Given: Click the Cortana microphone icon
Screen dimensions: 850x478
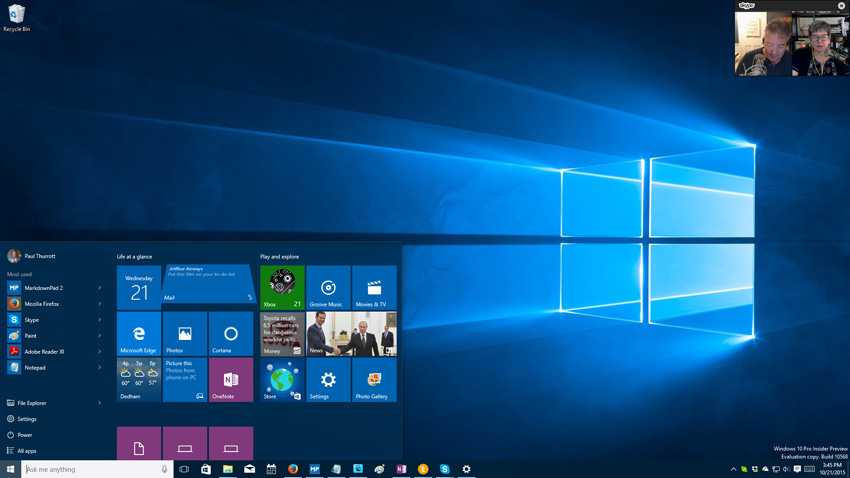Looking at the screenshot, I should (x=164, y=469).
